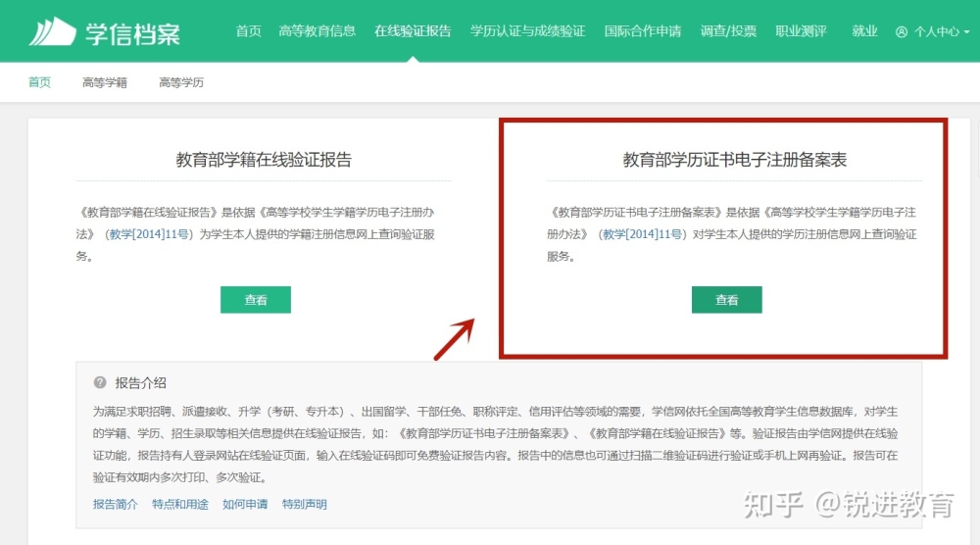Click 查看 under 教育部学历证书电子注册备案表
This screenshot has width=980, height=545.
pyautogui.click(x=727, y=300)
